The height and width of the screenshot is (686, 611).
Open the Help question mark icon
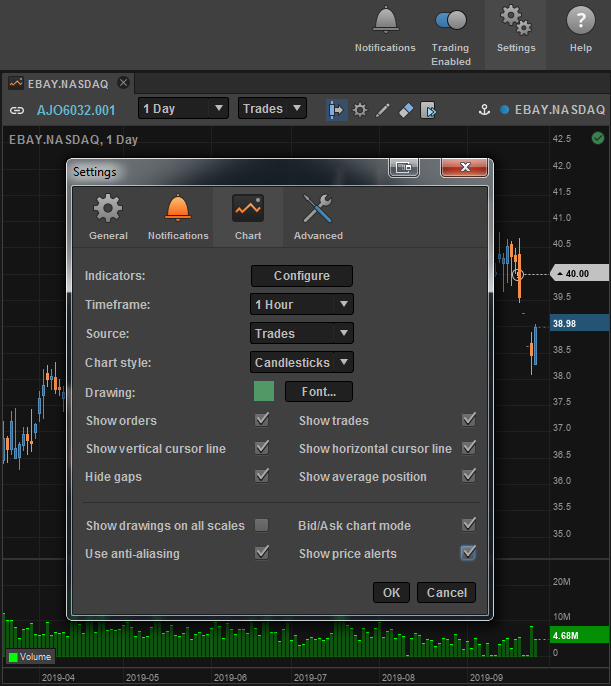(580, 20)
